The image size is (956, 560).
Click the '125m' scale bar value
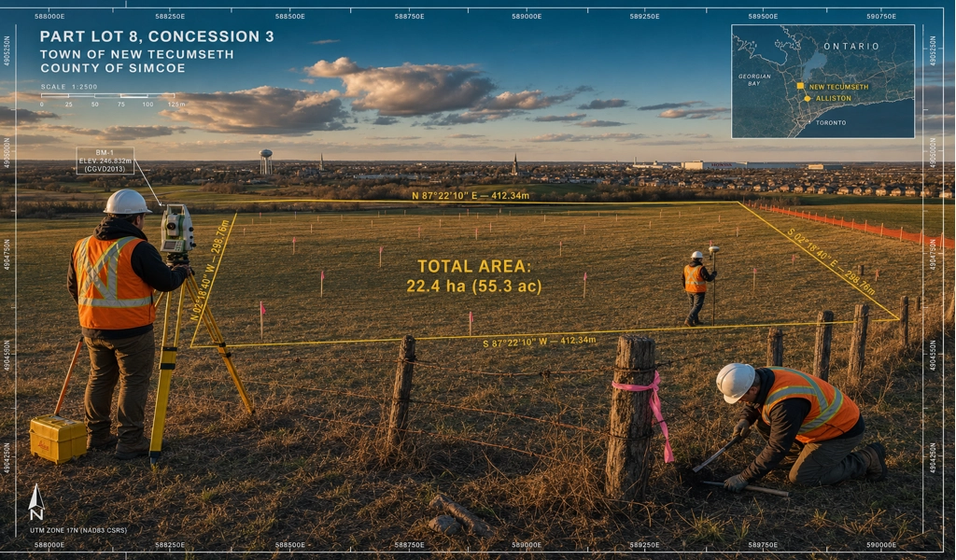(x=176, y=105)
